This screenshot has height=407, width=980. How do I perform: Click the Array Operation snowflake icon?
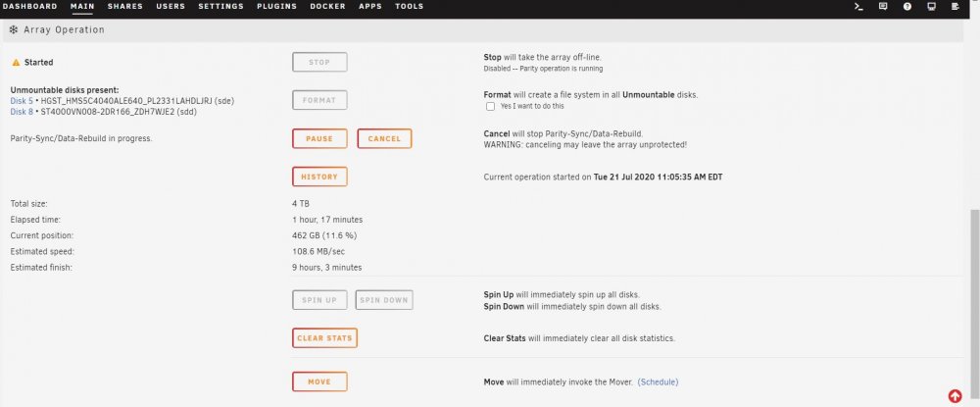pos(13,29)
